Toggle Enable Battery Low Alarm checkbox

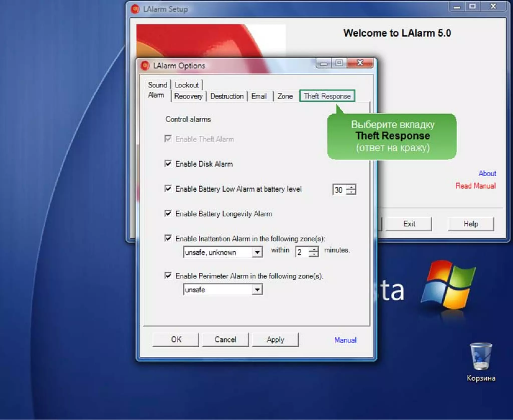click(x=168, y=189)
